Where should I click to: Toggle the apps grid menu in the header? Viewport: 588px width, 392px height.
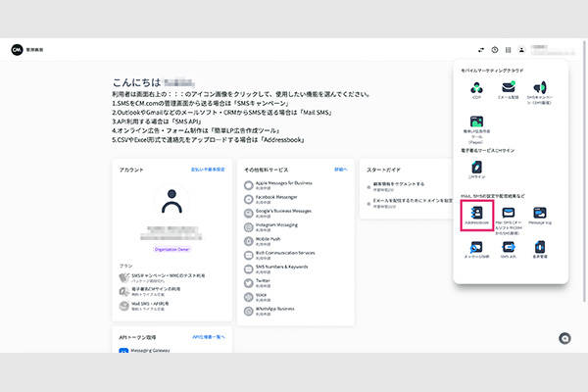click(509, 49)
